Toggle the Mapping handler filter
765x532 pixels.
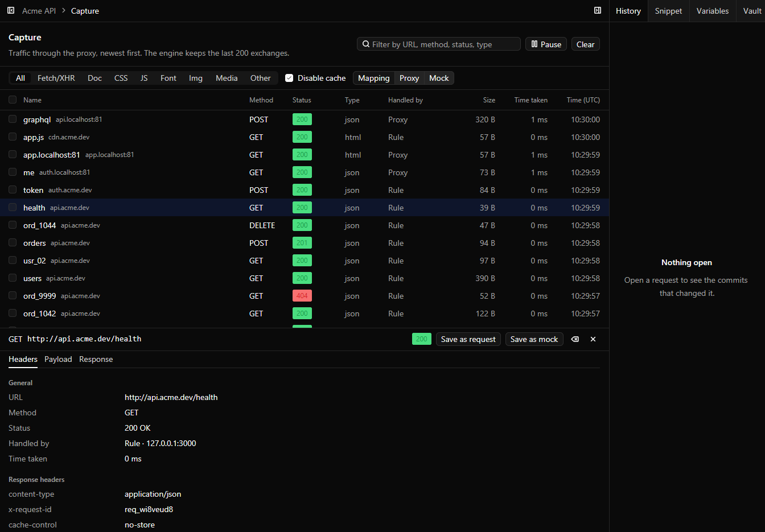pyautogui.click(x=374, y=78)
